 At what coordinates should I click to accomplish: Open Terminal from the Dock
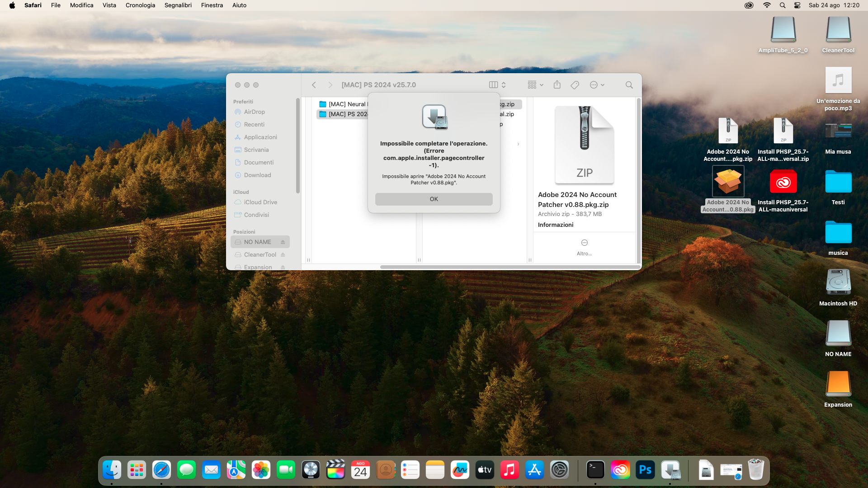click(595, 470)
